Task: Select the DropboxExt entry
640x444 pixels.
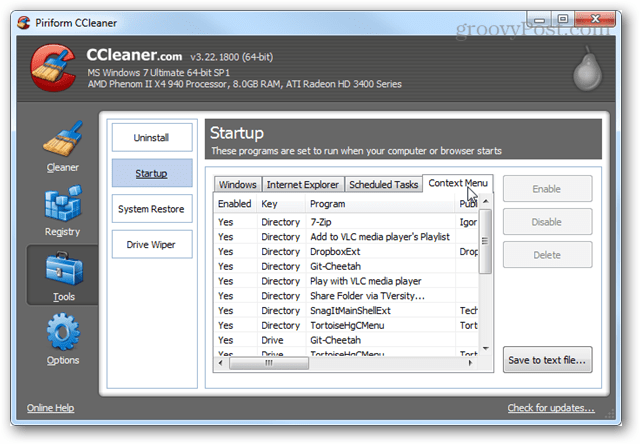Action: click(x=347, y=251)
